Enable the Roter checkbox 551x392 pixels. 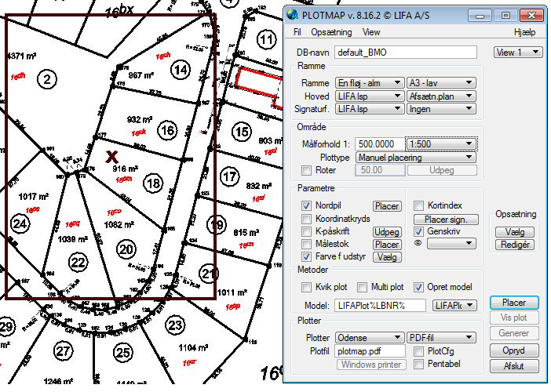pos(306,171)
